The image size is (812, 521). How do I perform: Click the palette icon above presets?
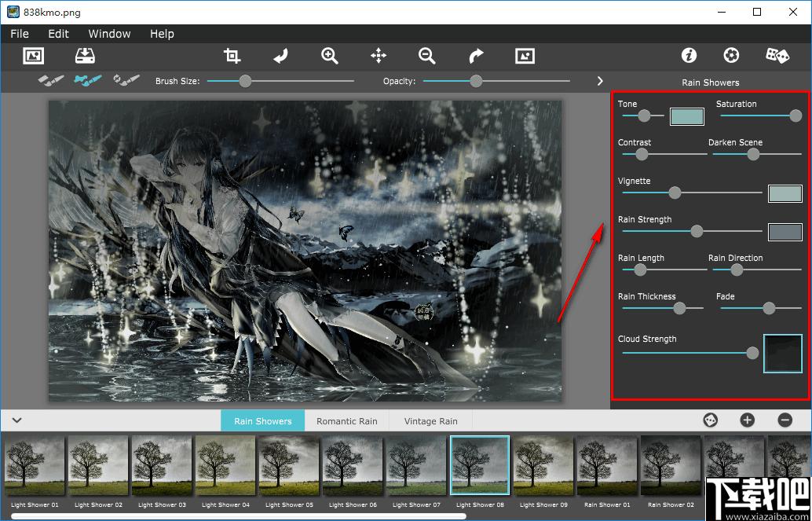(710, 420)
